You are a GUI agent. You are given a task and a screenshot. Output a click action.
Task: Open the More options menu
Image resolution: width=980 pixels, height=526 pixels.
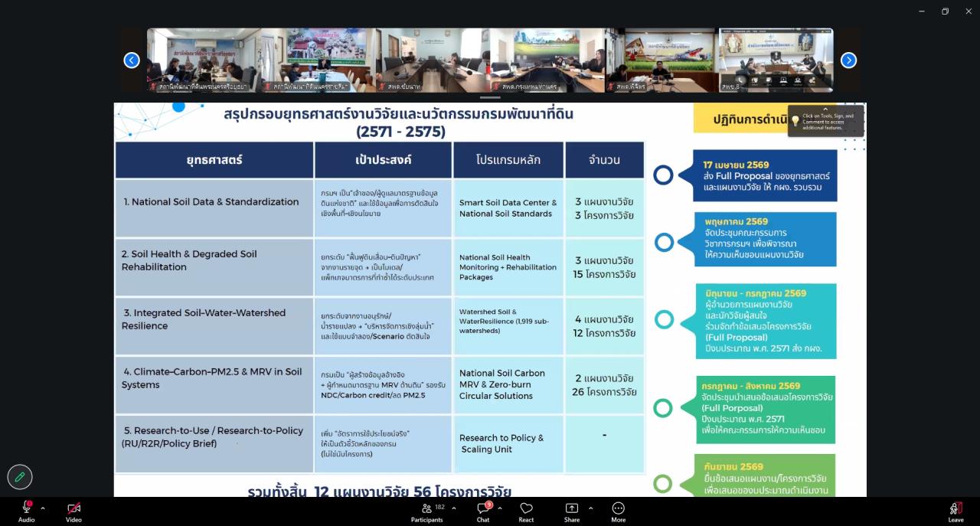(618, 509)
